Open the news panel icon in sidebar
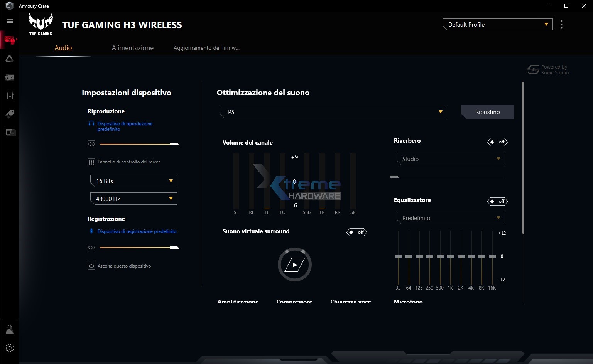The image size is (593, 364). [x=10, y=132]
